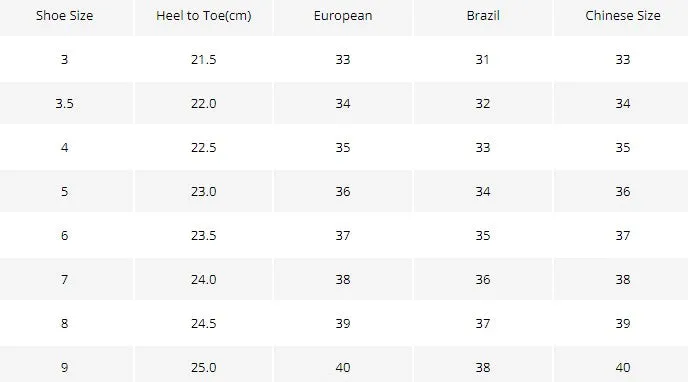Click the 24.5 heel to toe cell
Screen dimensions: 688x382
click(x=204, y=323)
